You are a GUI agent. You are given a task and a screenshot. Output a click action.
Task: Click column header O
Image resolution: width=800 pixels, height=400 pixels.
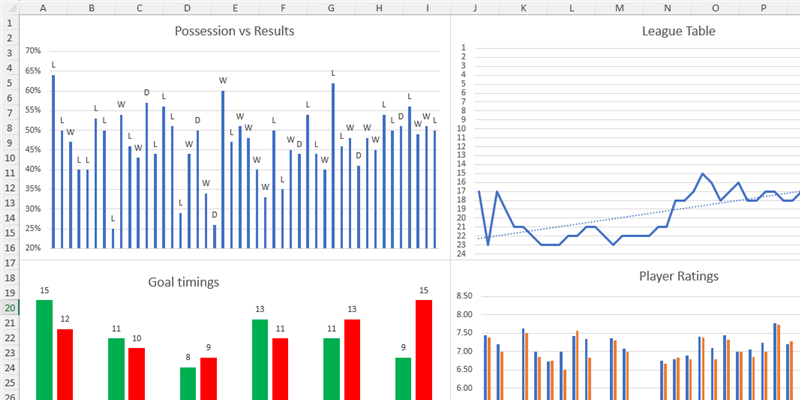point(715,8)
